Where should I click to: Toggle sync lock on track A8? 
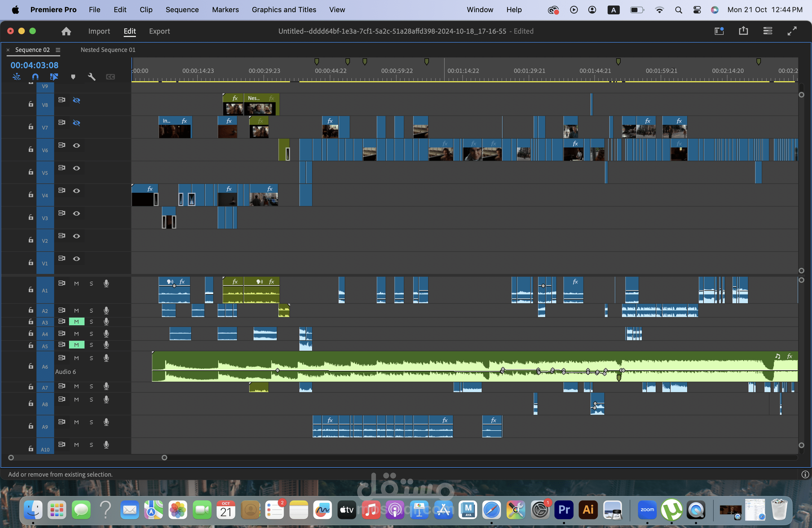click(x=62, y=399)
